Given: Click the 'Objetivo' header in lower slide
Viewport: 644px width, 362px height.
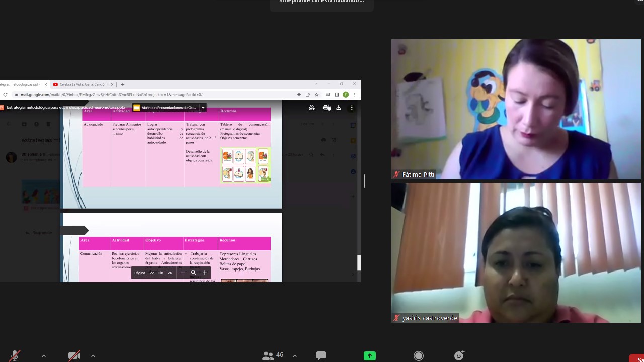Looking at the screenshot, I should pos(153,240).
